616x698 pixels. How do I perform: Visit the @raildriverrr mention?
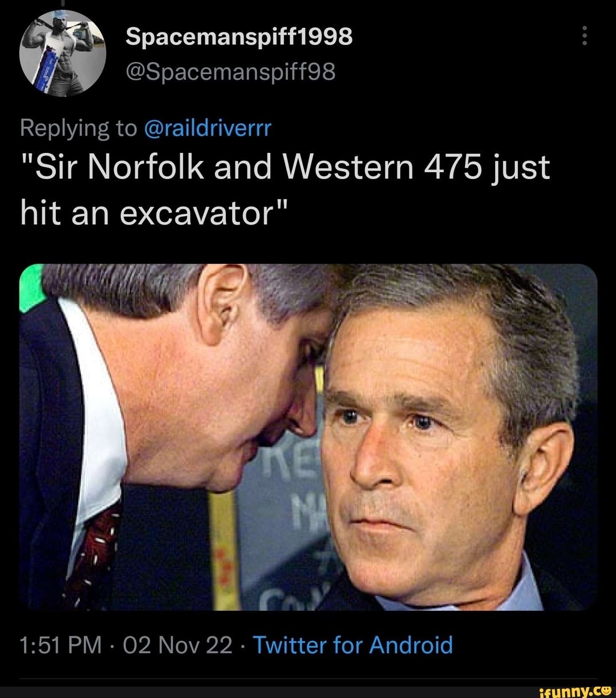[209, 129]
